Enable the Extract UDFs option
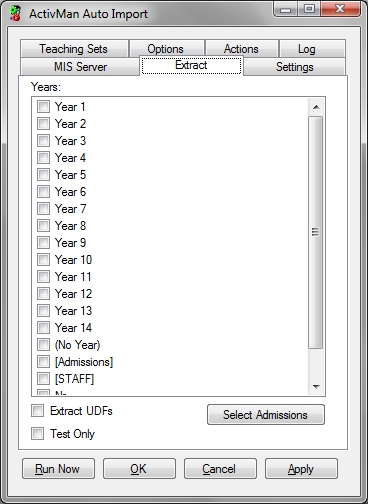This screenshot has height=504, width=368. (37, 411)
